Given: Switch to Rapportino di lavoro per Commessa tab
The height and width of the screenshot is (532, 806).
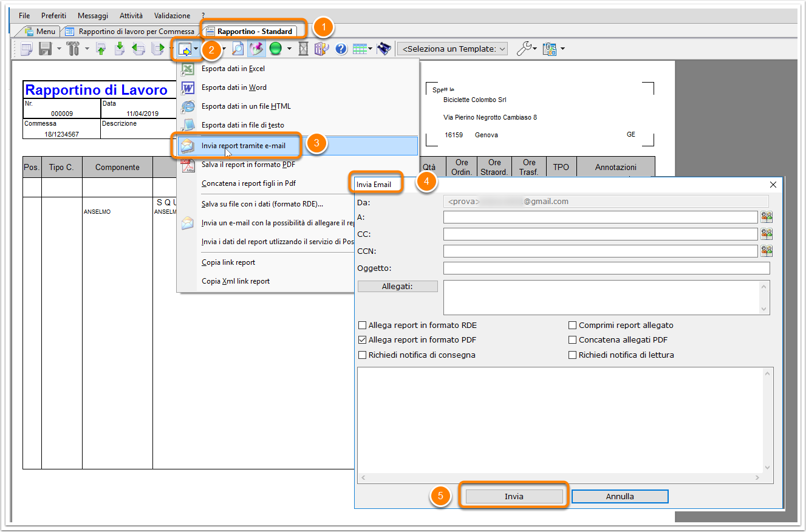Looking at the screenshot, I should click(x=130, y=31).
